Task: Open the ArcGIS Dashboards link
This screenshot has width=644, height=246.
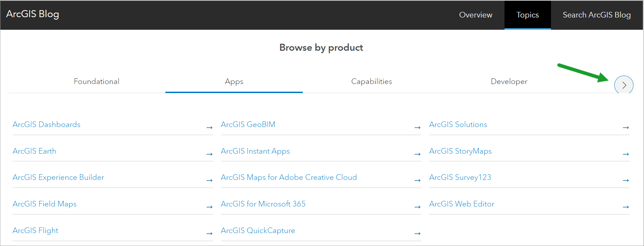Action: pos(46,125)
